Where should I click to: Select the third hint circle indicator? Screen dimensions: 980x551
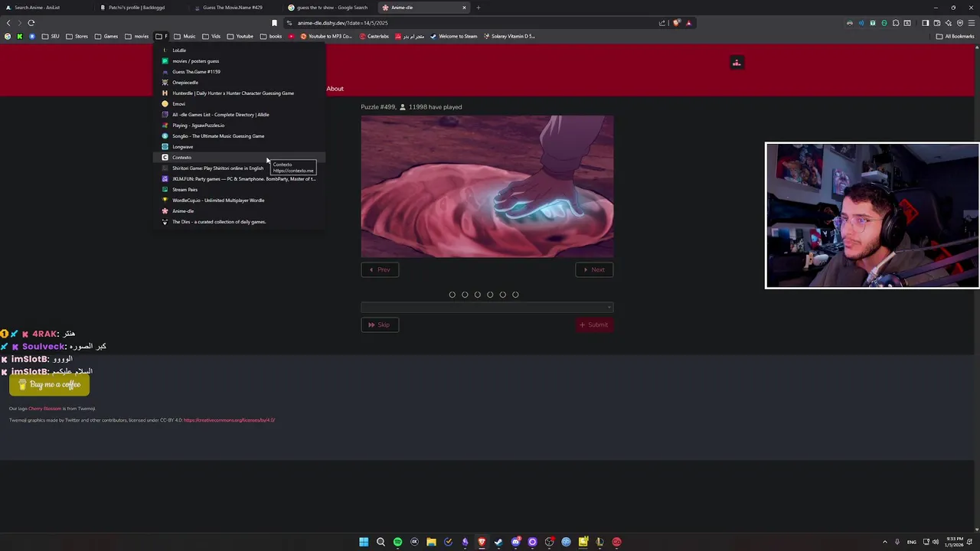point(477,295)
